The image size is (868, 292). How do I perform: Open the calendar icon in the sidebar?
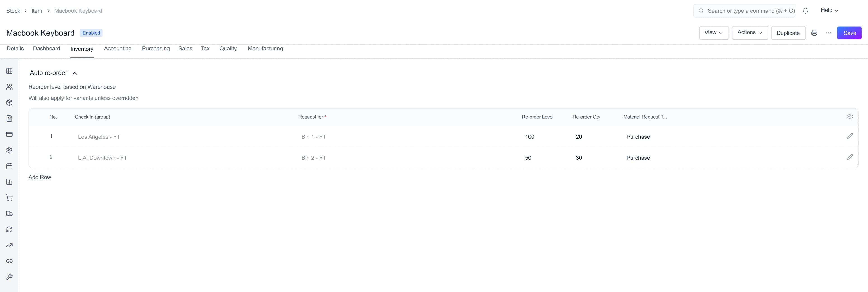(x=9, y=166)
